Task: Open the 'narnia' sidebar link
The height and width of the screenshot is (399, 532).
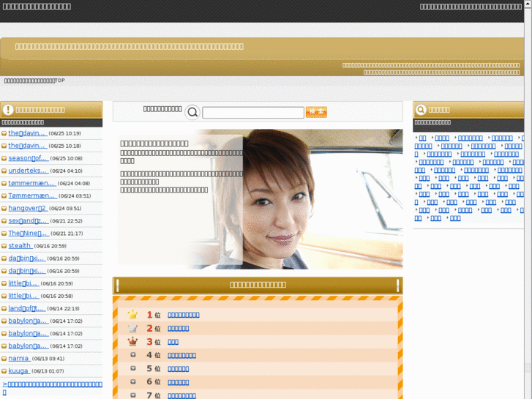Action: point(18,359)
